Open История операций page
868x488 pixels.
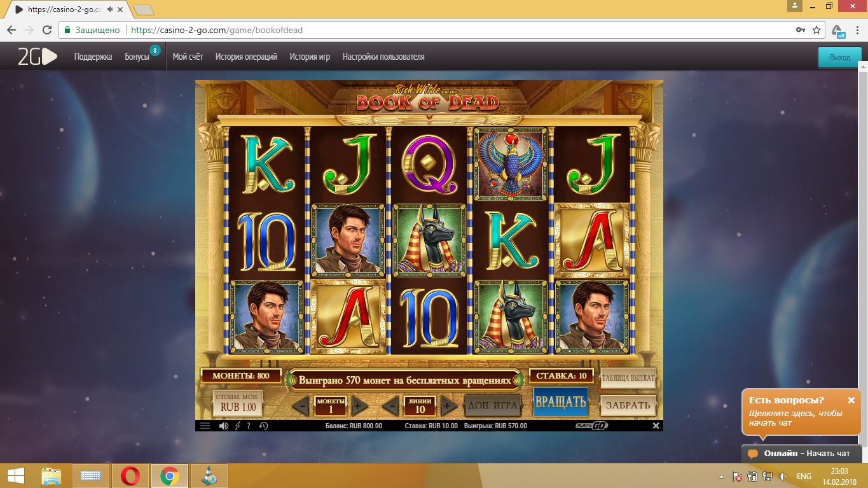point(246,57)
